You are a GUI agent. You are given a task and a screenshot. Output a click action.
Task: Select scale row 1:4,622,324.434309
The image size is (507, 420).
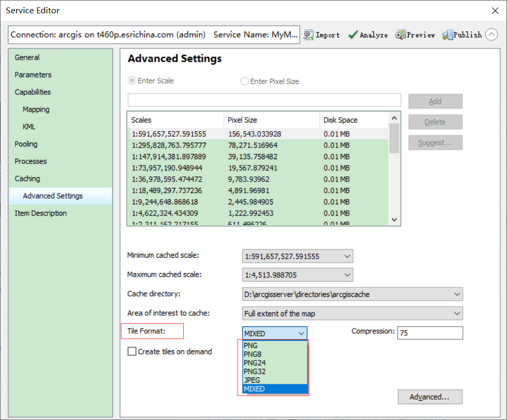[x=259, y=213]
